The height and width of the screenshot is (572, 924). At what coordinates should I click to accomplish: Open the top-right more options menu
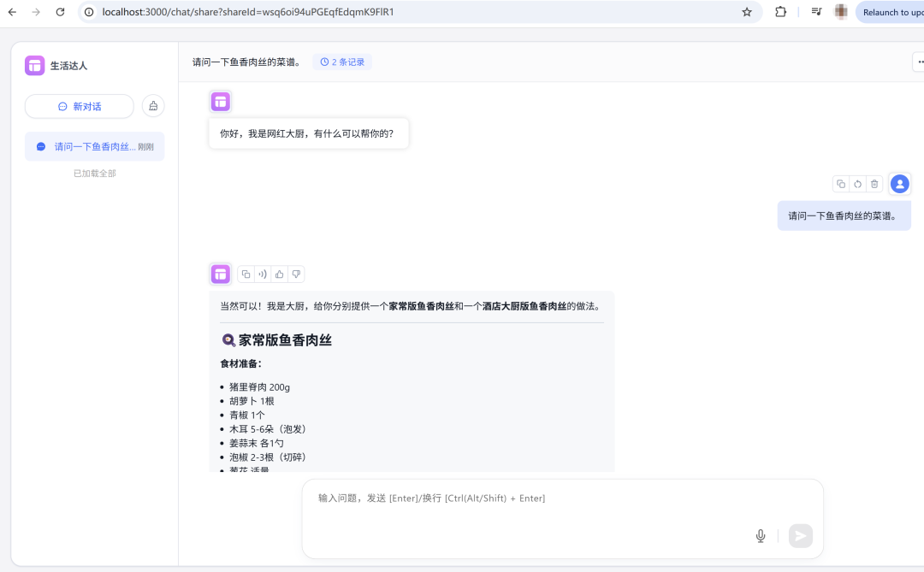click(920, 62)
